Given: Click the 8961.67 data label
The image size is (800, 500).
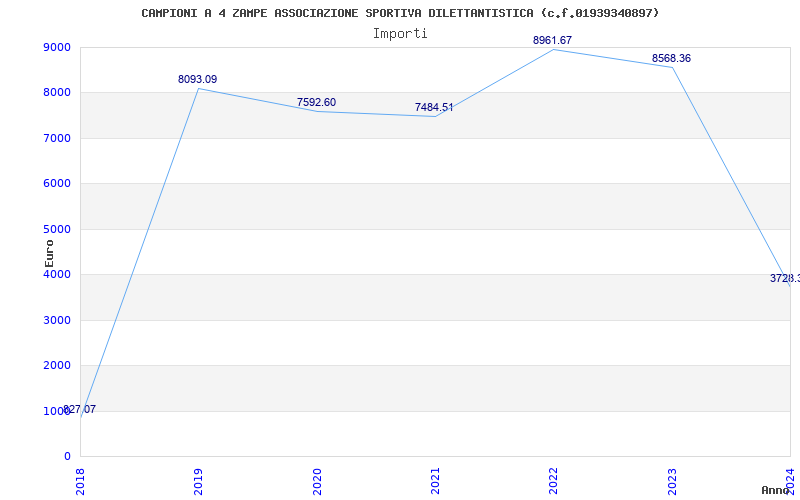Looking at the screenshot, I should click(x=553, y=40).
